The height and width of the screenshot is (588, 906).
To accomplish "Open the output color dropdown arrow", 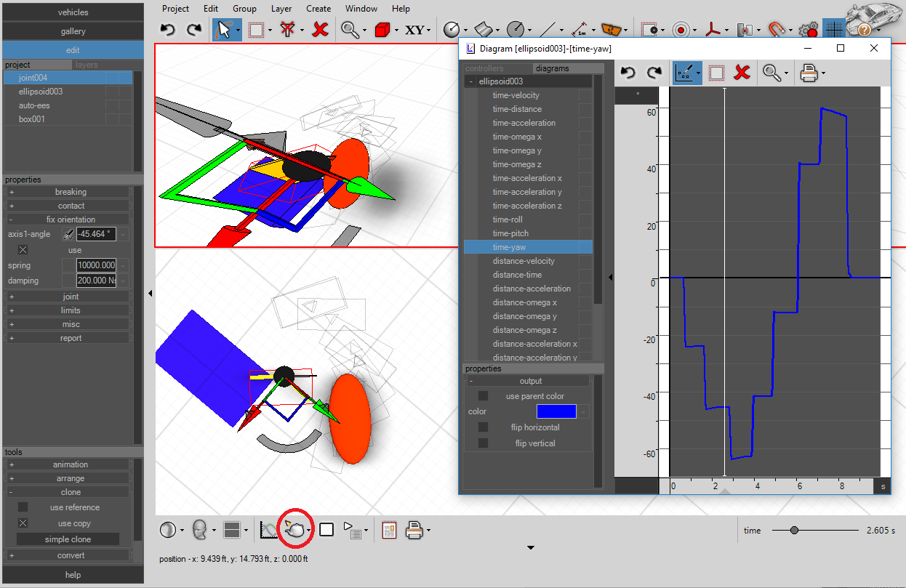I will tap(583, 412).
